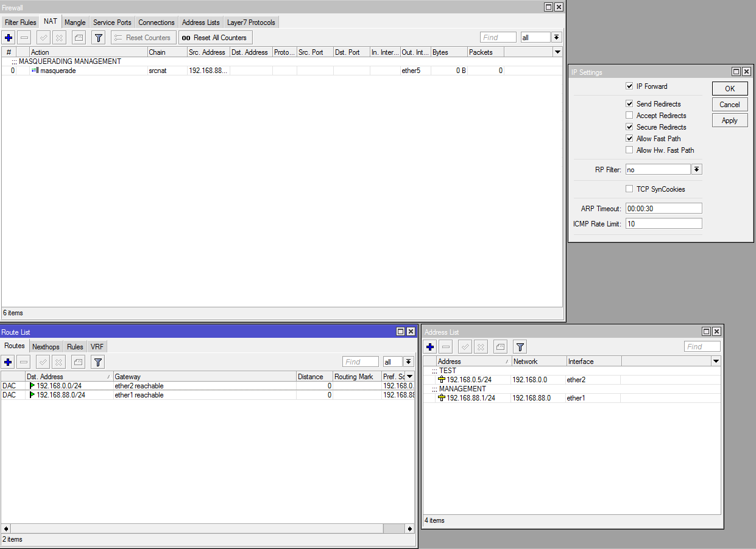The width and height of the screenshot is (756, 549).
Task: Click the 192.168.88.1/24 address icon
Action: coord(442,398)
